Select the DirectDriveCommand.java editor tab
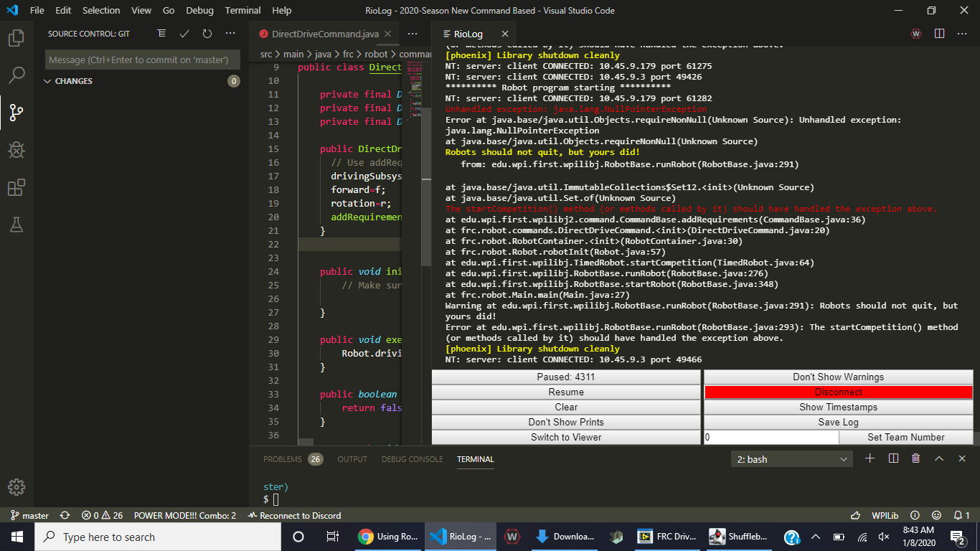980x551 pixels. [325, 34]
